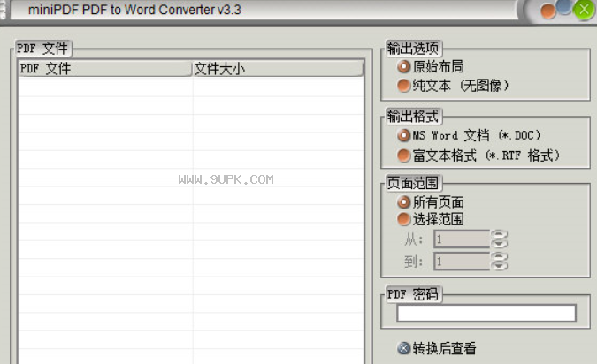
Task: Increase the 从 page value
Action: click(x=499, y=235)
